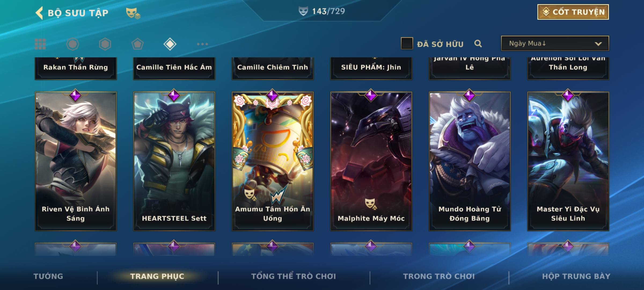
Task: Open the Trong Trò Chơi tab
Action: pyautogui.click(x=439, y=276)
